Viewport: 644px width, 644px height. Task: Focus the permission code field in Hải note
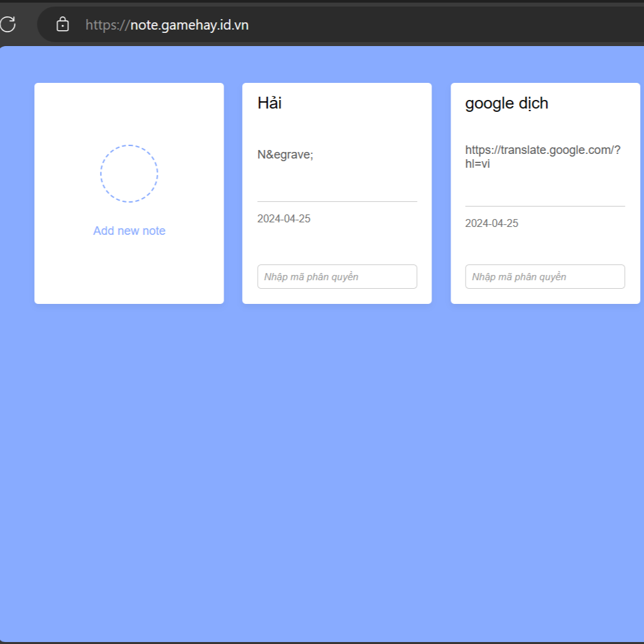[x=337, y=277]
